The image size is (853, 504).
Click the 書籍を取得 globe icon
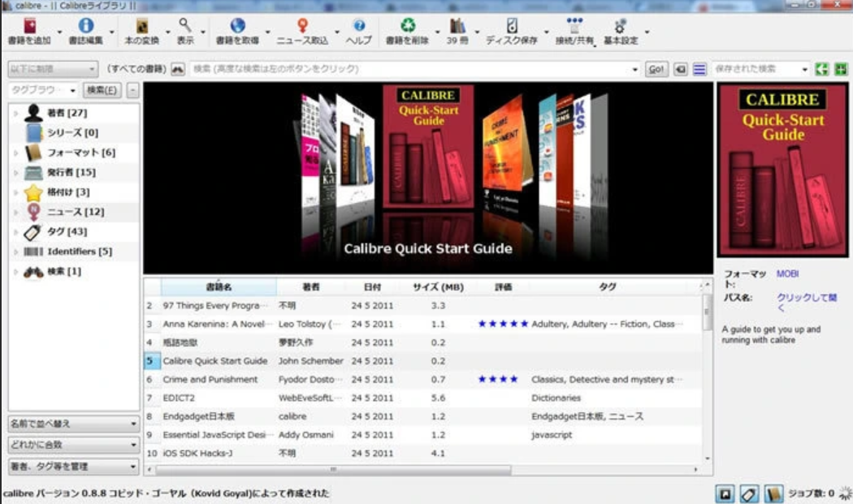pyautogui.click(x=236, y=26)
